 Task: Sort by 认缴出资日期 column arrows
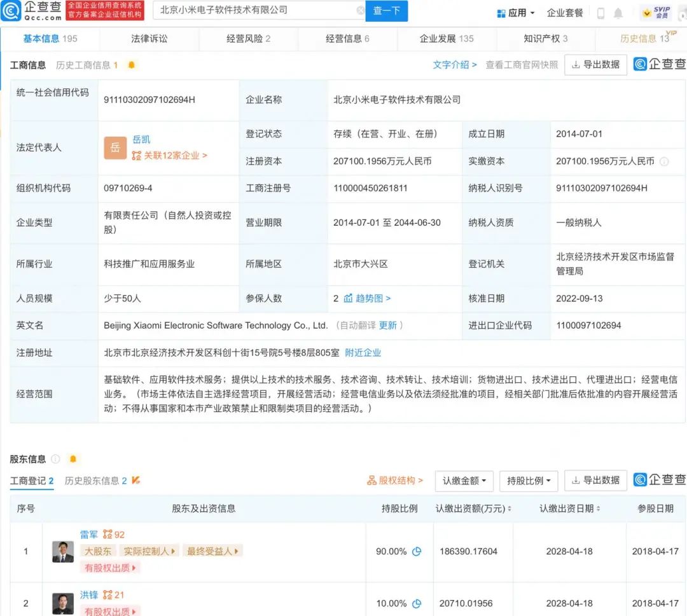pos(598,509)
